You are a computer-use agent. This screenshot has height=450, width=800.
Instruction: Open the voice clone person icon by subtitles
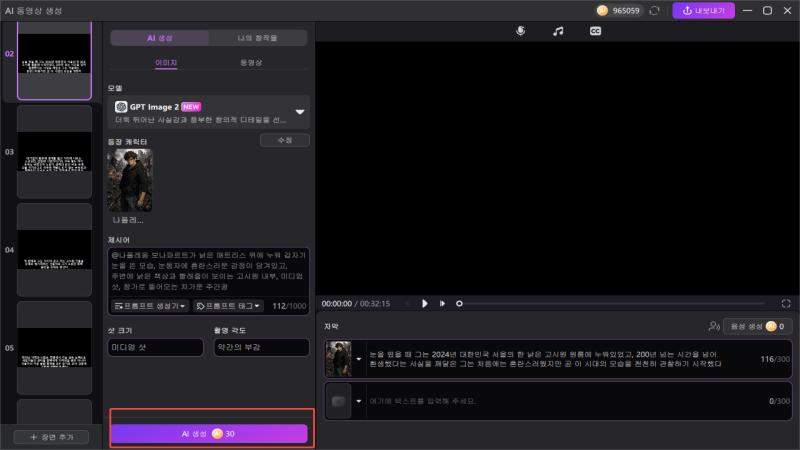coord(714,326)
